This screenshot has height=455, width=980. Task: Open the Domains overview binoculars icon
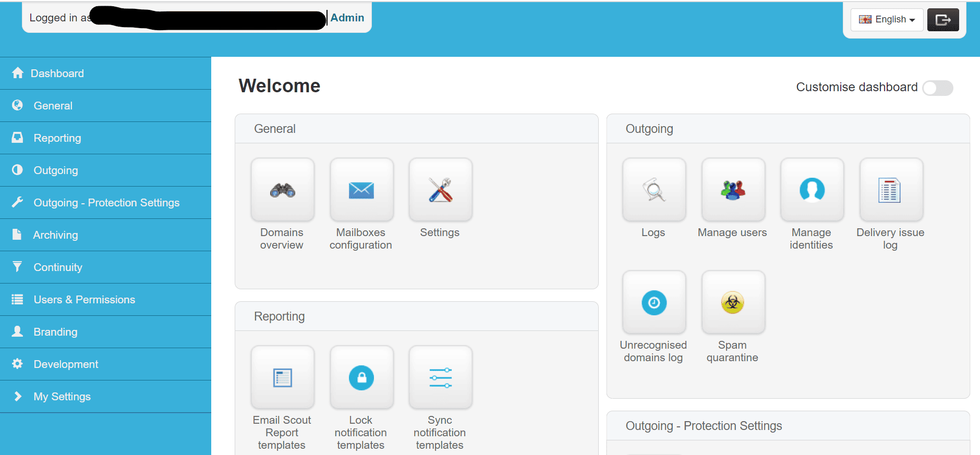click(x=282, y=190)
